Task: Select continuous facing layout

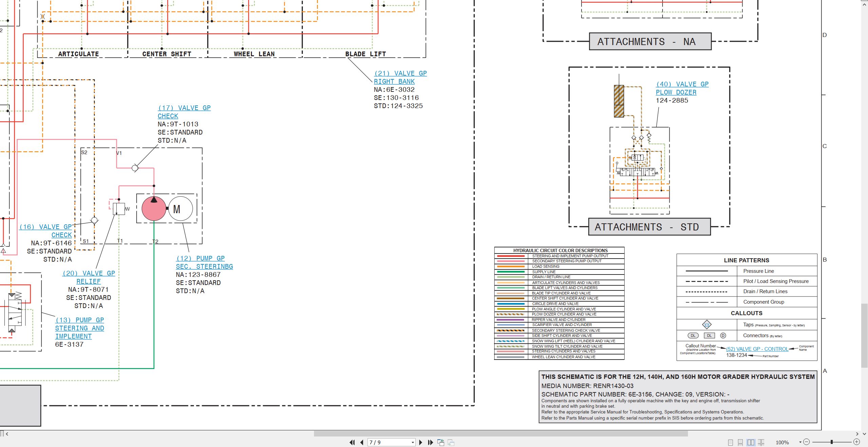Action: click(761, 442)
